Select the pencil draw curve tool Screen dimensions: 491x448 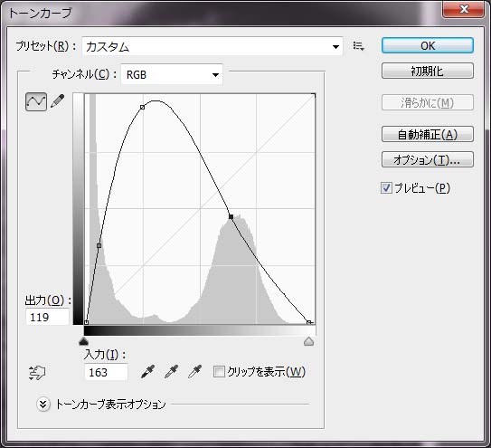(57, 101)
